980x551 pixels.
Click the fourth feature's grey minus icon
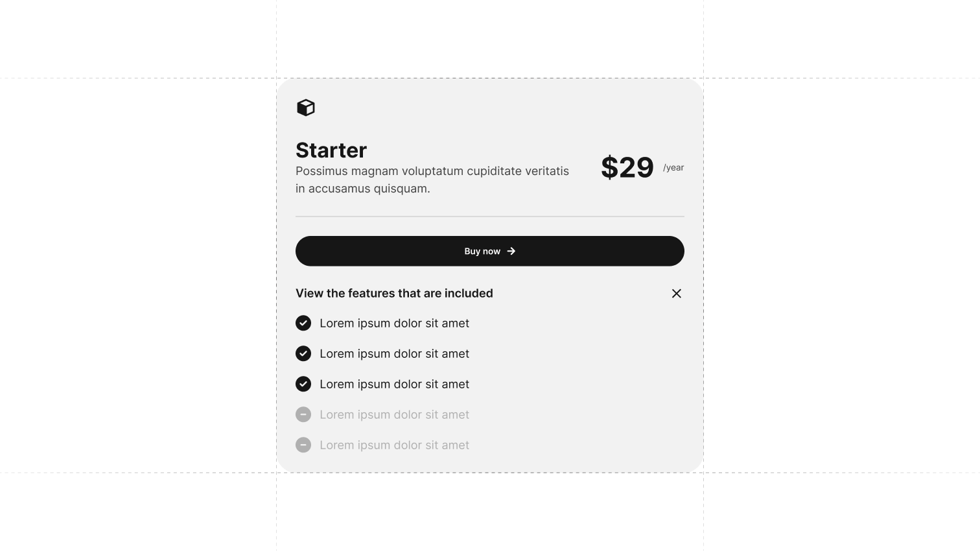pos(303,415)
